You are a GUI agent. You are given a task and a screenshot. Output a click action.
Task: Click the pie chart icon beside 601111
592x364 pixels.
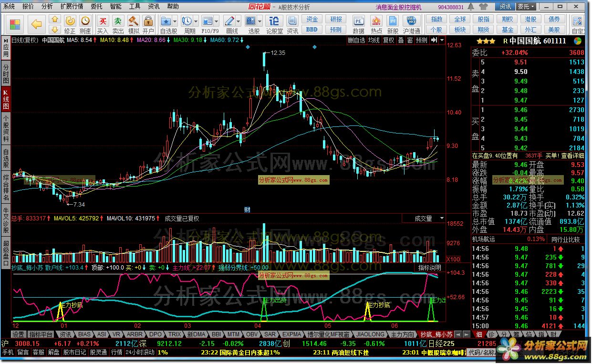[x=577, y=41]
